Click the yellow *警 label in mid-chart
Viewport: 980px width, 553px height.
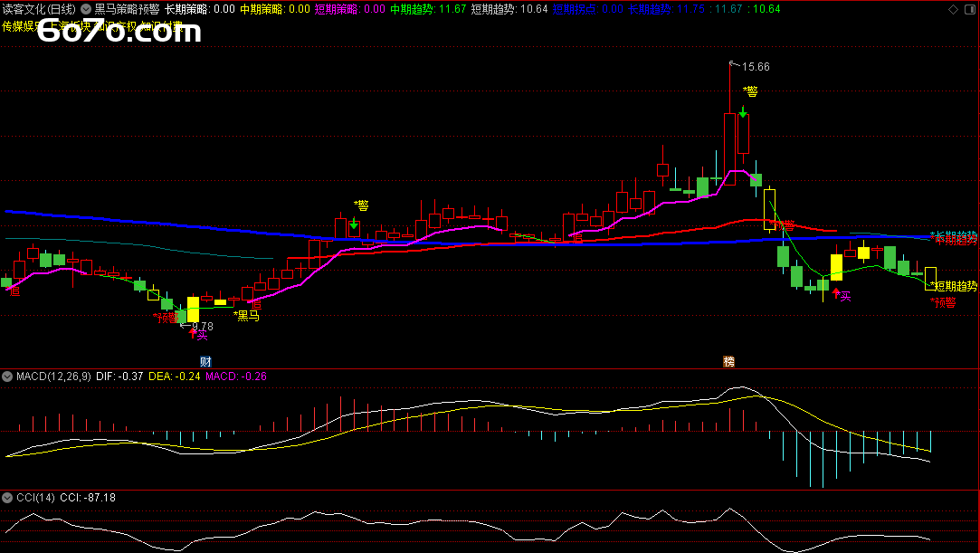coord(361,205)
